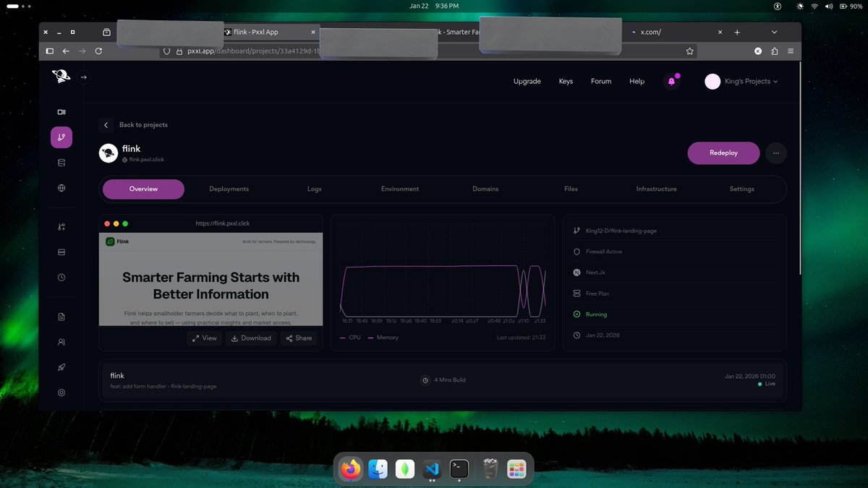The height and width of the screenshot is (488, 868).
Task: Toggle the CPU legend entry on the chart
Action: pos(350,338)
